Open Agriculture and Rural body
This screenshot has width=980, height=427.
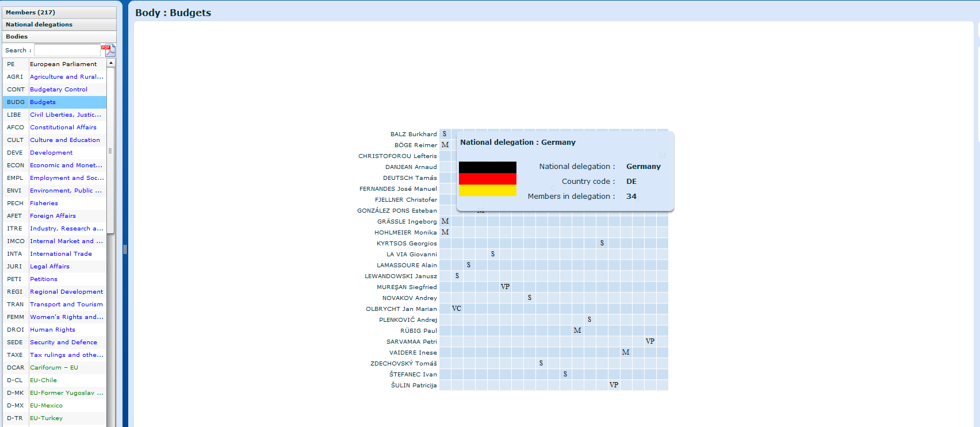pyautogui.click(x=55, y=76)
